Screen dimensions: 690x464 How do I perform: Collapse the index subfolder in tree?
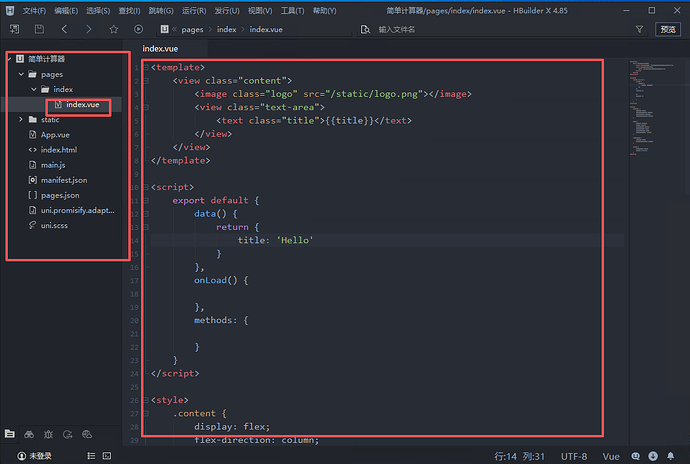tap(33, 90)
